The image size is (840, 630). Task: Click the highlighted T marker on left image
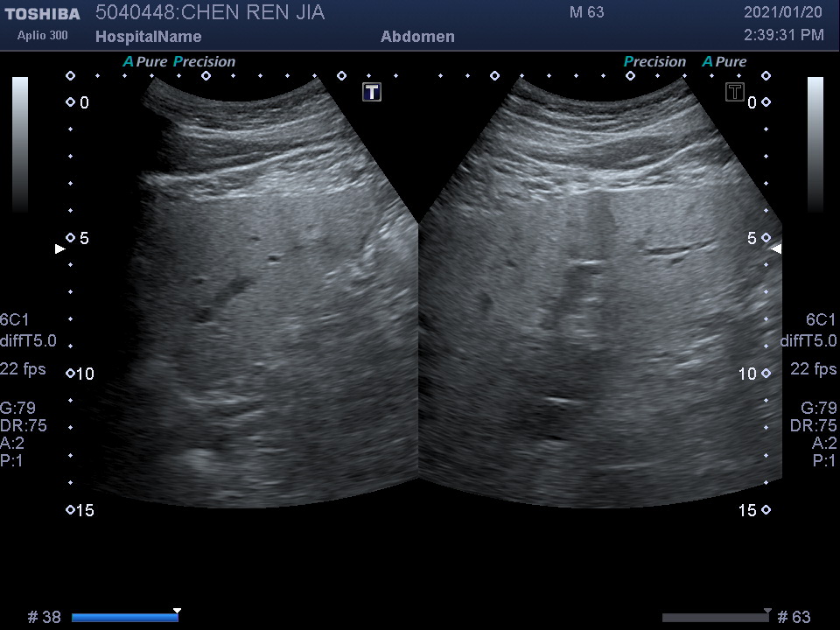click(372, 92)
